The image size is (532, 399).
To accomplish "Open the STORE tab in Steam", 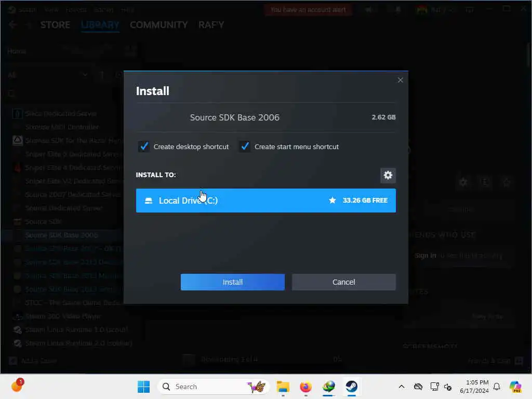I will [55, 25].
